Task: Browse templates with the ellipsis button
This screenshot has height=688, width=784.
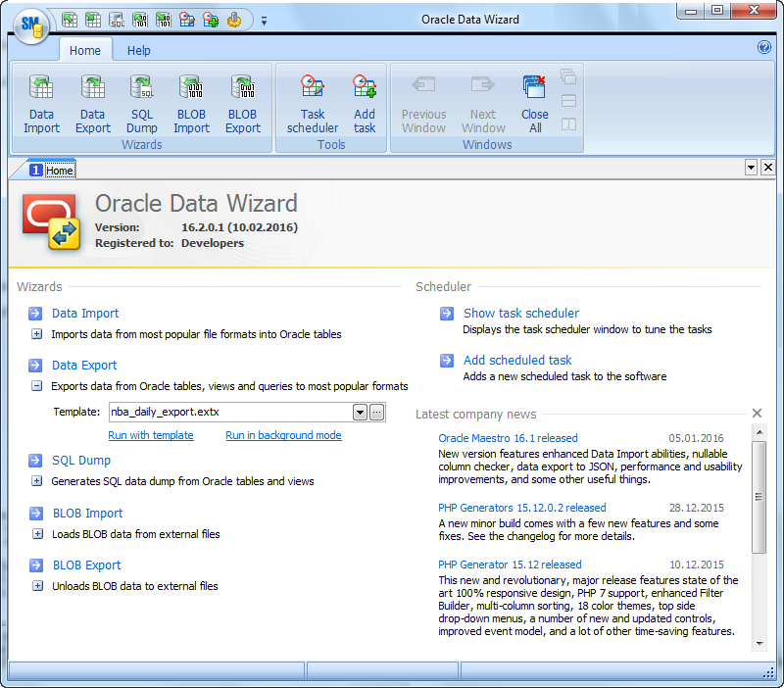Action: 376,413
